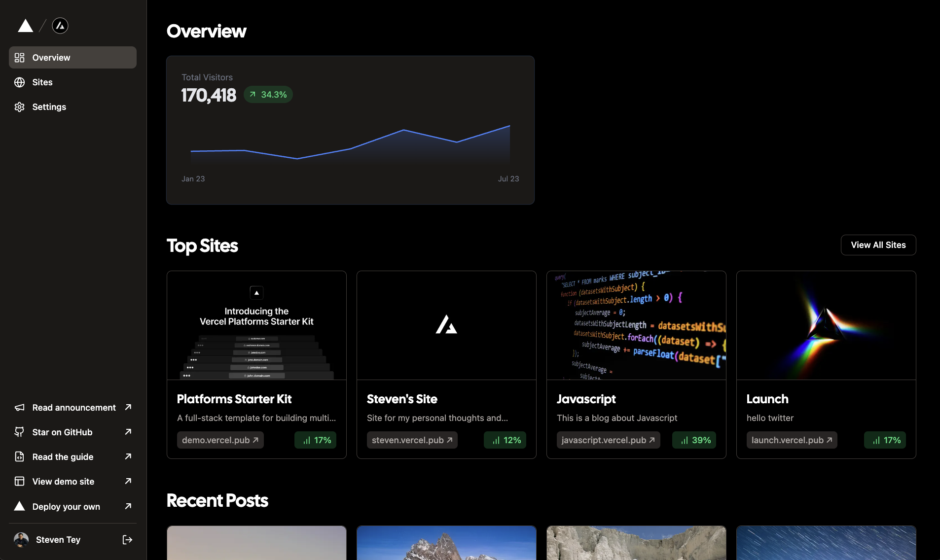940x560 pixels.
Task: Click the 34.3% growth badge
Action: tap(268, 95)
